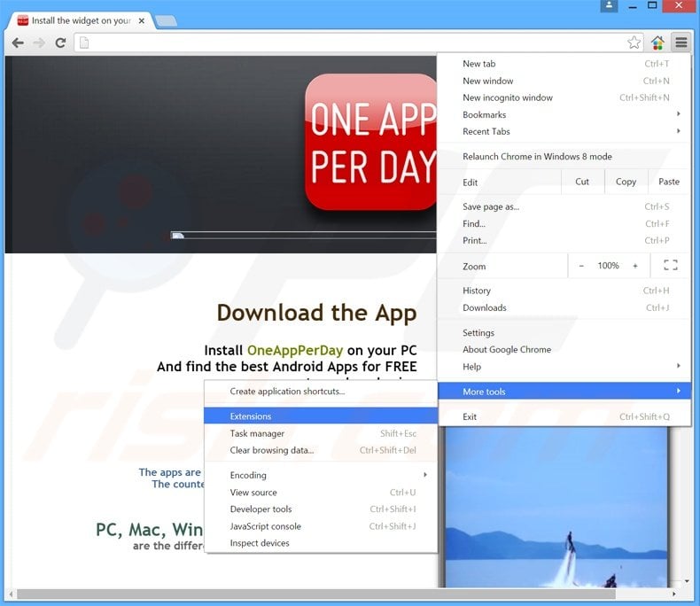The width and height of the screenshot is (700, 606).
Task: Expand the Help submenu
Action: [x=564, y=367]
